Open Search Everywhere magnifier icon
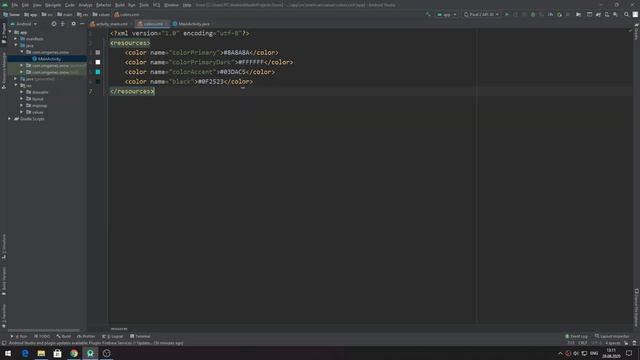The height and width of the screenshot is (360, 640). [x=627, y=14]
